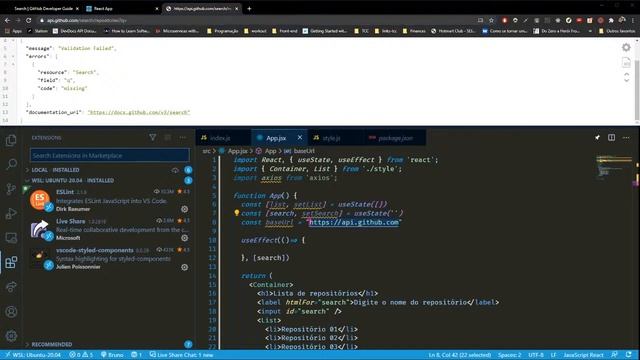Reload the browser page
Image resolution: width=640 pixels, height=360 pixels.
(29, 20)
